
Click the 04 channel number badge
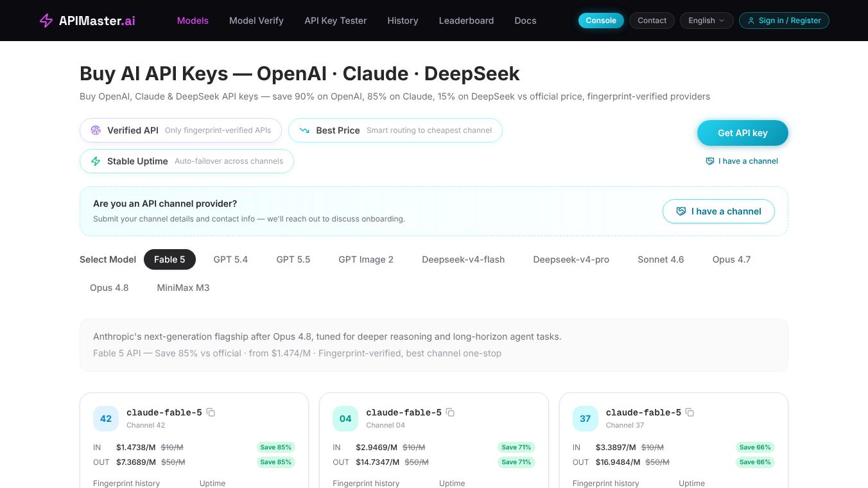click(345, 419)
